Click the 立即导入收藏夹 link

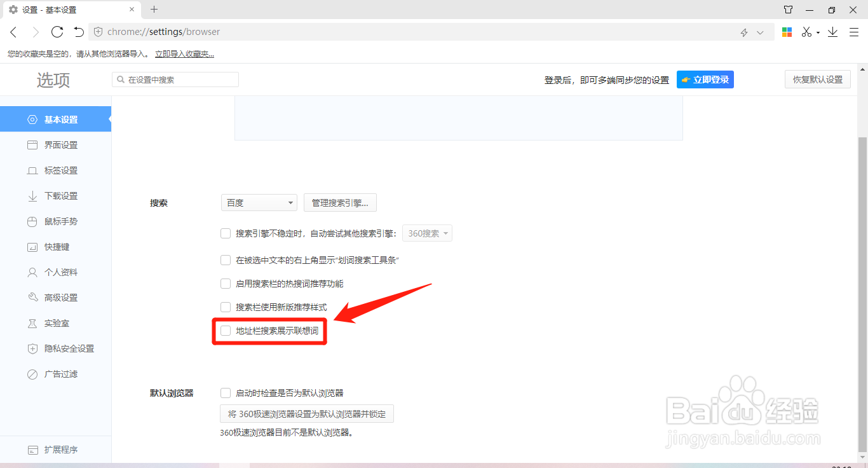point(184,54)
